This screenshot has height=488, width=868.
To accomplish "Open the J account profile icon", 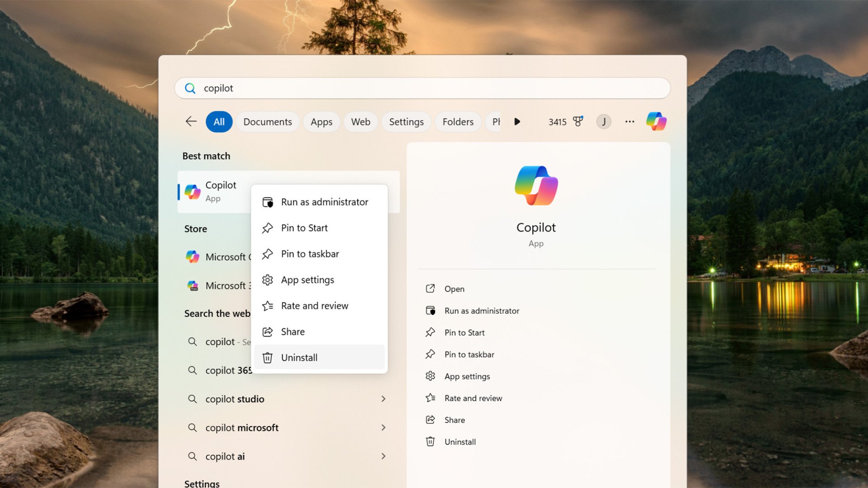I will coord(604,121).
